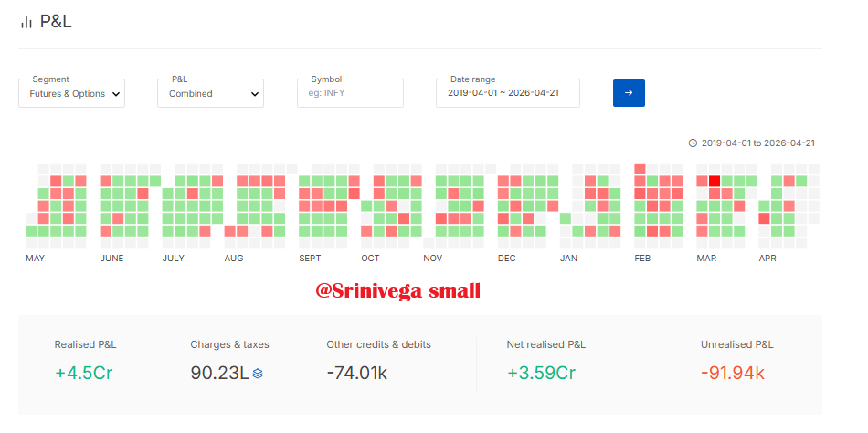Click the P&L page heading
The height and width of the screenshot is (433, 868).
[56, 22]
